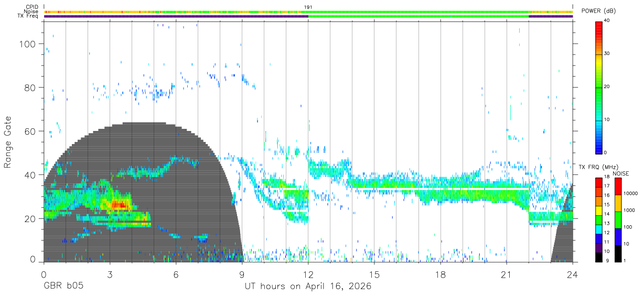This screenshot has height=297, width=644.
Task: Click noise legend value 10000
Action: (631, 193)
